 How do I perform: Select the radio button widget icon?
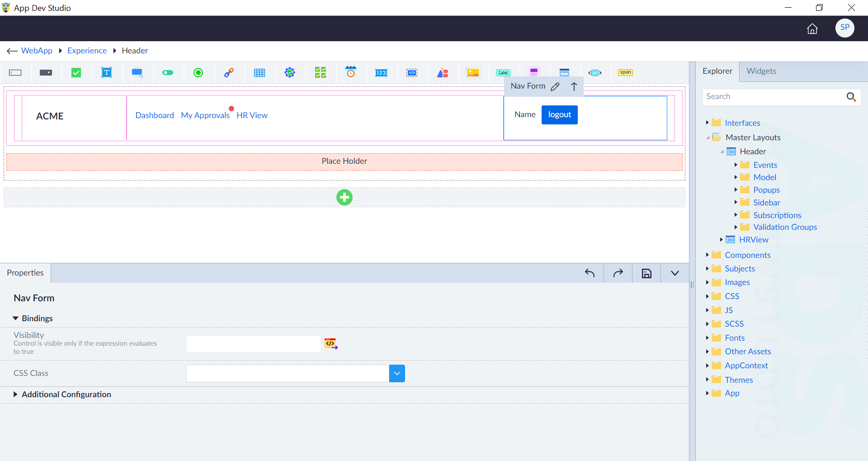[198, 72]
